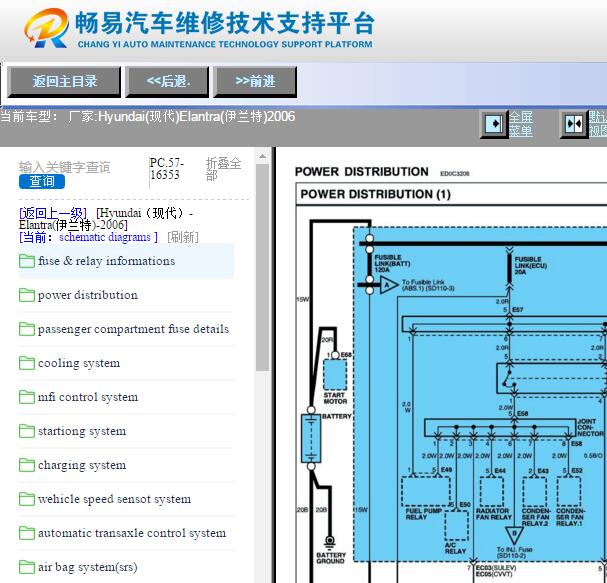
Task: Click the RADIATOR FAN RELAY component
Action: click(492, 491)
